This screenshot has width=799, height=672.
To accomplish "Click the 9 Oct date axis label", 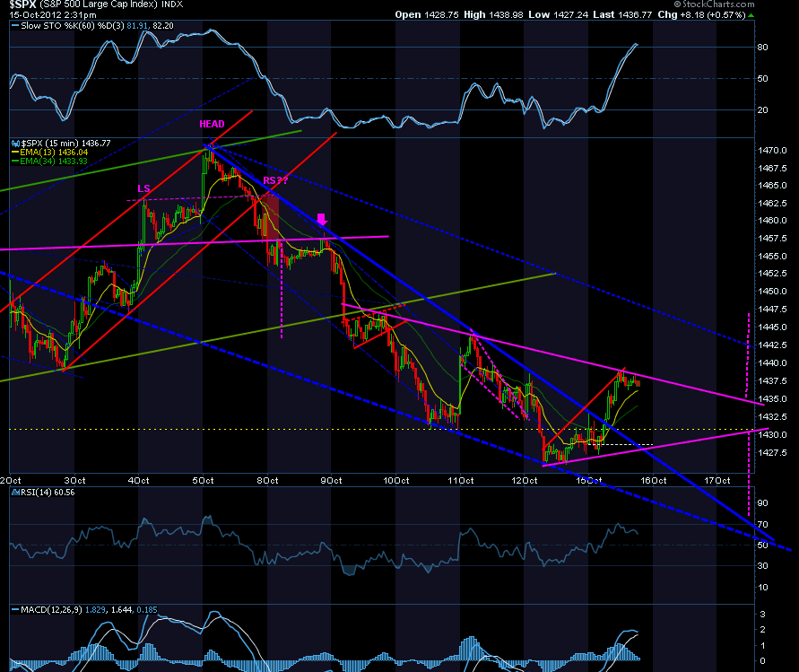I will pyautogui.click(x=331, y=481).
